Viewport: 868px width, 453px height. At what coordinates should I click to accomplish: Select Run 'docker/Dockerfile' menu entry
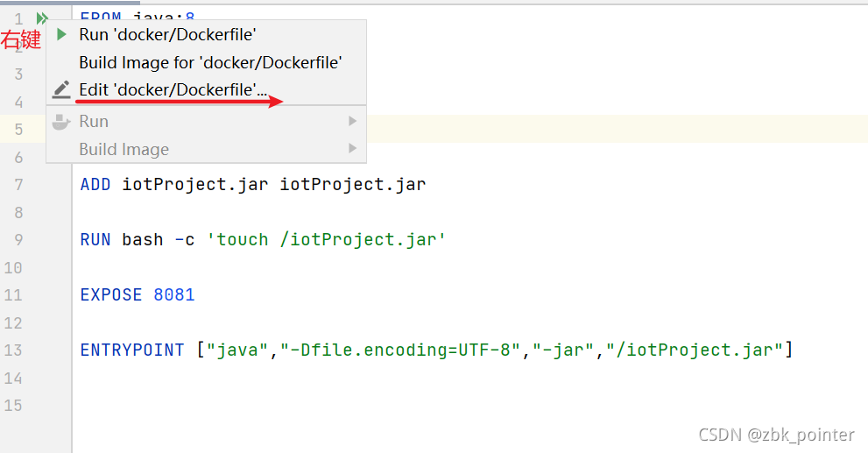click(x=167, y=35)
